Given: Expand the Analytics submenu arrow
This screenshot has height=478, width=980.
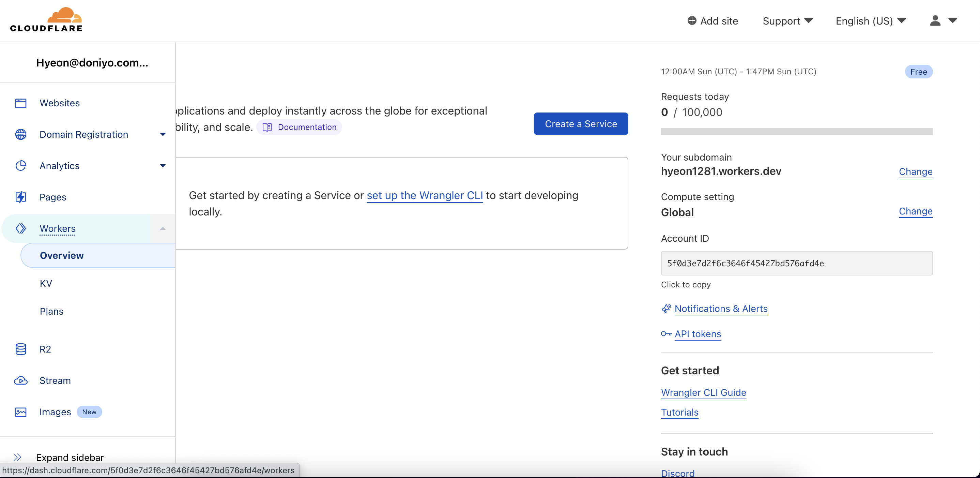Looking at the screenshot, I should click(163, 166).
